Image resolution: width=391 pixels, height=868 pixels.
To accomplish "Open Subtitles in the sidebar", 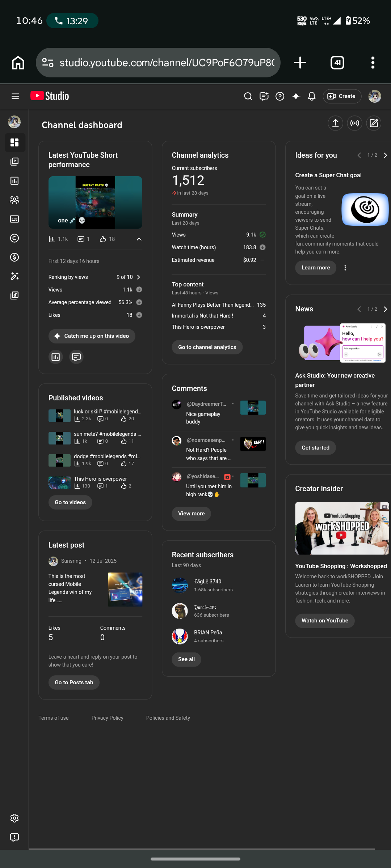I will click(14, 219).
